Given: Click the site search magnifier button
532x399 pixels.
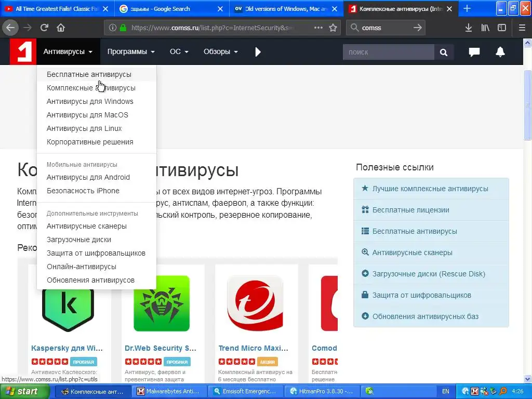Looking at the screenshot, I should [444, 52].
